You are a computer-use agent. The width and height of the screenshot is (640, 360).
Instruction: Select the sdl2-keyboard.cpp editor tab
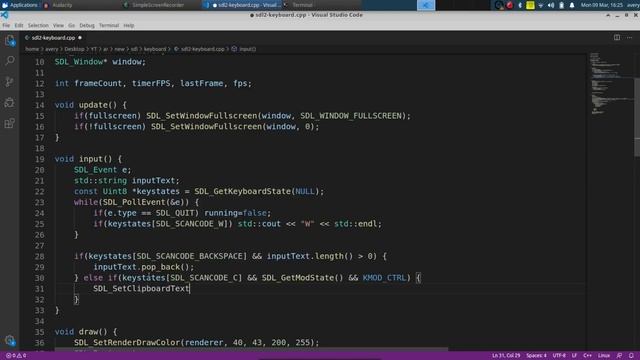pos(53,38)
